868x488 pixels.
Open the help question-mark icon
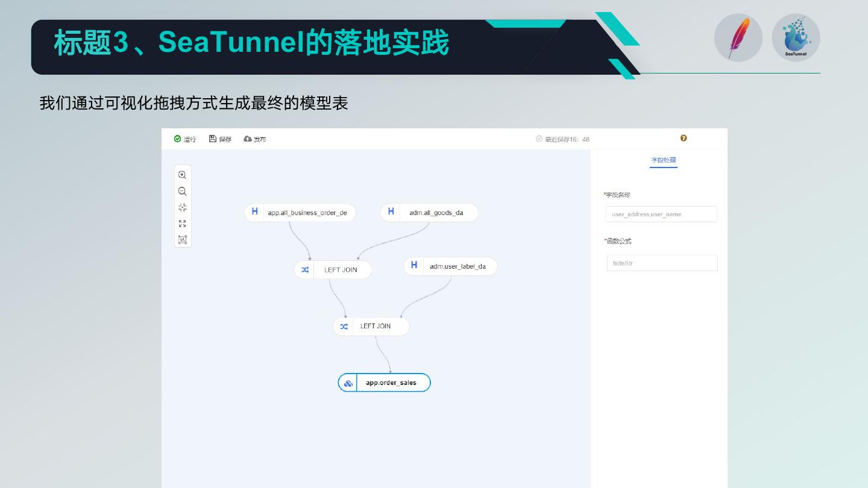684,138
